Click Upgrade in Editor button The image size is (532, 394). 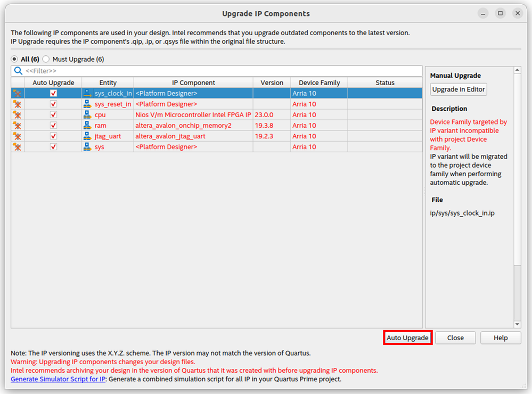459,89
